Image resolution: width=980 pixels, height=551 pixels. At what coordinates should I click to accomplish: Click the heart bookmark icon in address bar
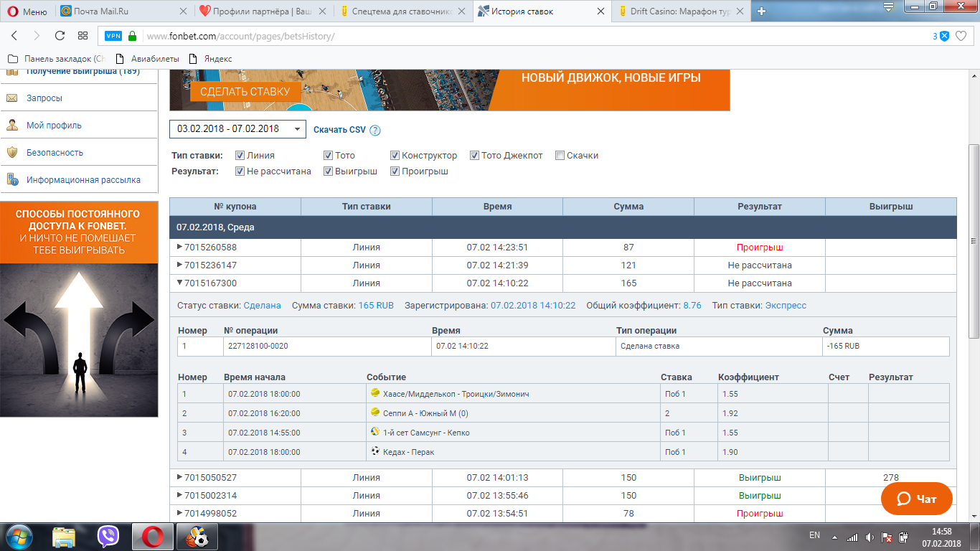coord(961,36)
